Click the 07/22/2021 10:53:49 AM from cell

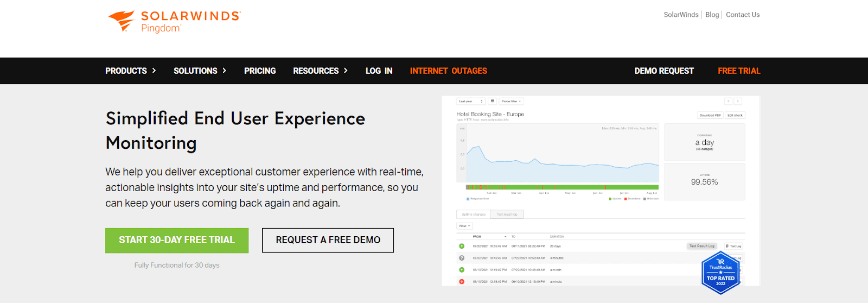click(490, 246)
